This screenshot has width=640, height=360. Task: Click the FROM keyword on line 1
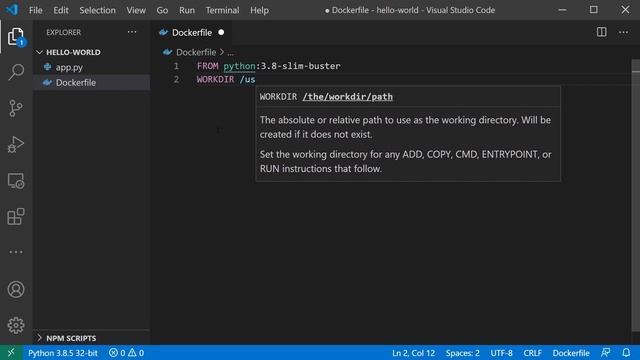207,66
